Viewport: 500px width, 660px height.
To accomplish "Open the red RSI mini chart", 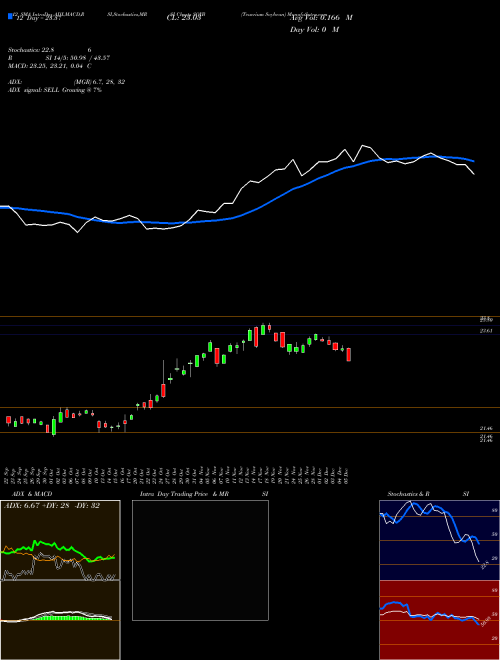I will click(x=439, y=620).
